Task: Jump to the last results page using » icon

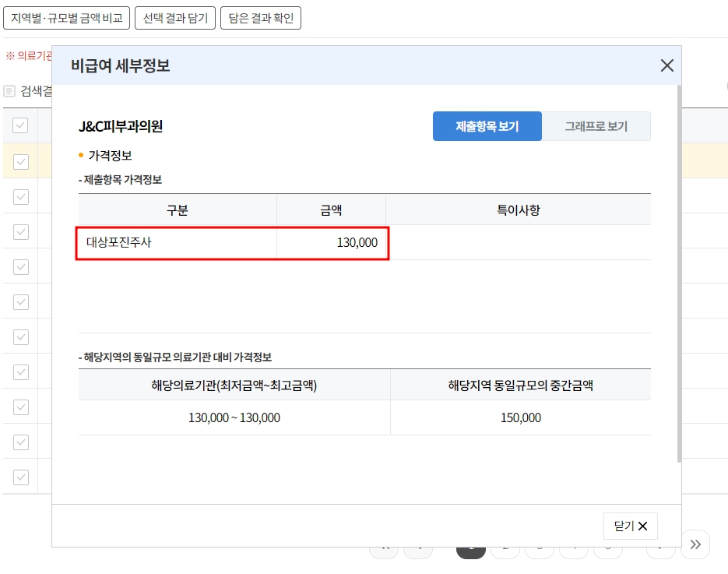Action: [695, 544]
